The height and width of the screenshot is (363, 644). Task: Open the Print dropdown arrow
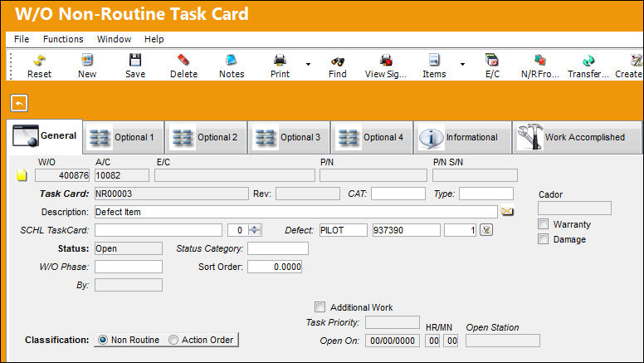(x=308, y=64)
